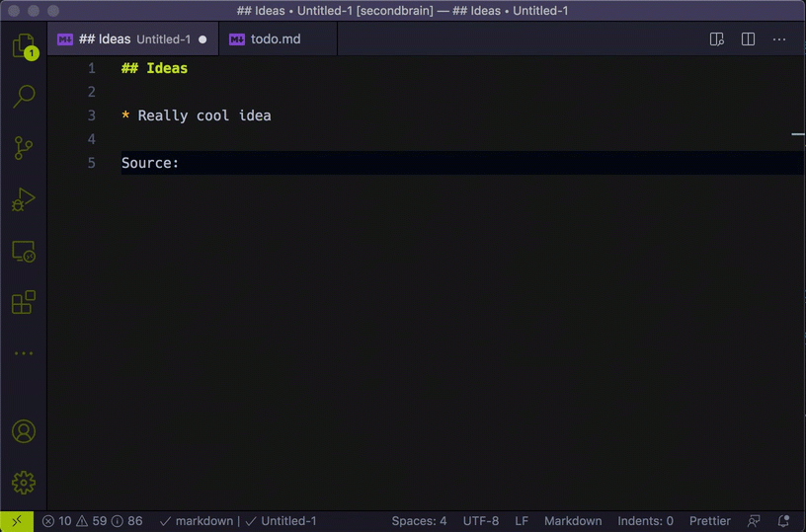Split the editor to the right

pos(749,39)
